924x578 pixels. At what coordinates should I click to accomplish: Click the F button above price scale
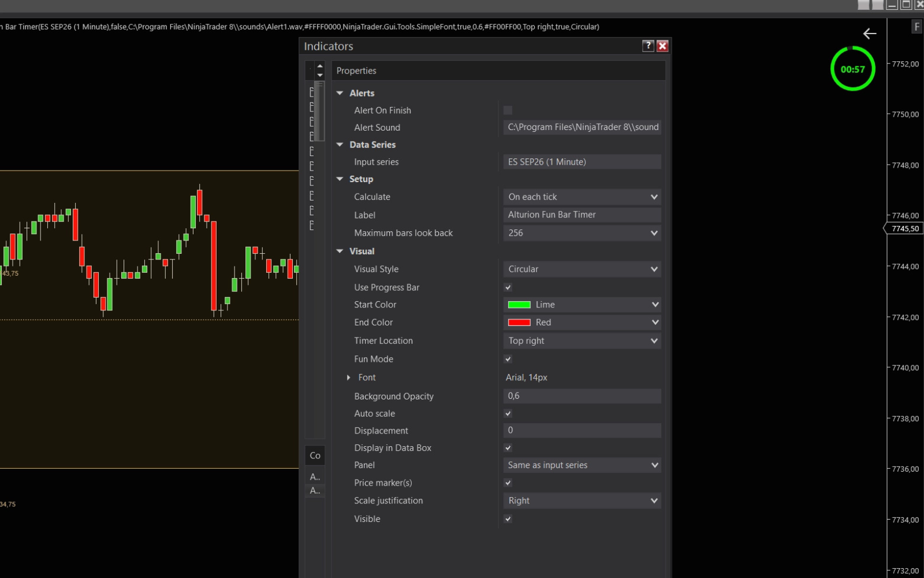916,27
